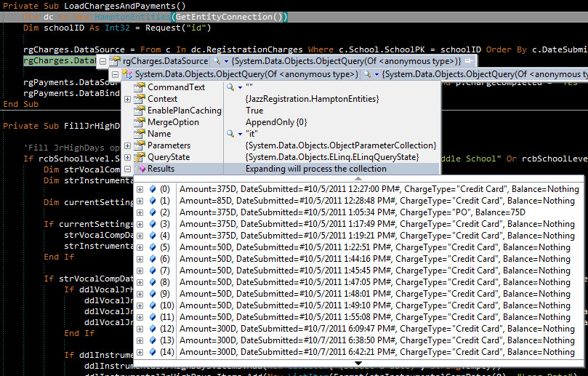Click the blue item icon for result (12)
The width and height of the screenshot is (588, 376).
152,329
